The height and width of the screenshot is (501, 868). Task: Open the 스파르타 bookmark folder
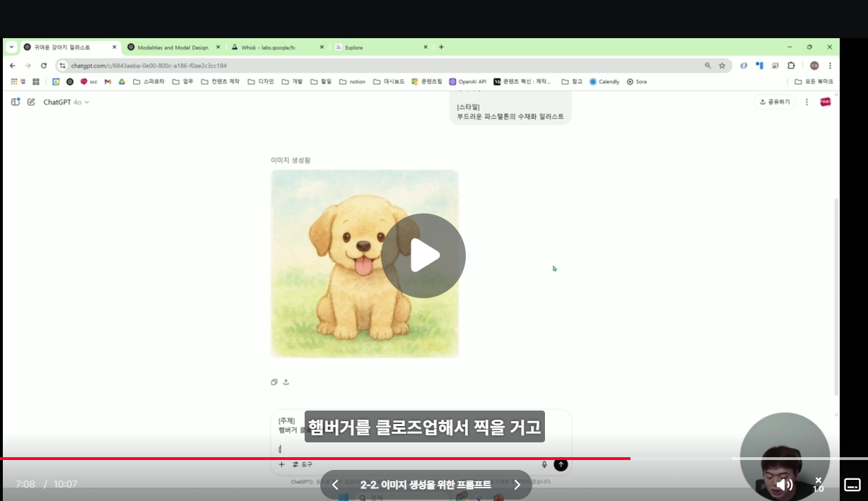pos(148,81)
